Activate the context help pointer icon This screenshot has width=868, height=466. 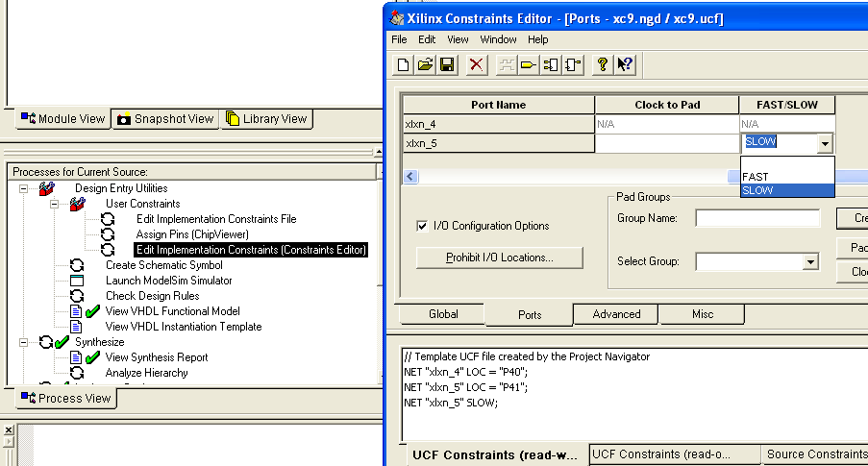point(625,64)
